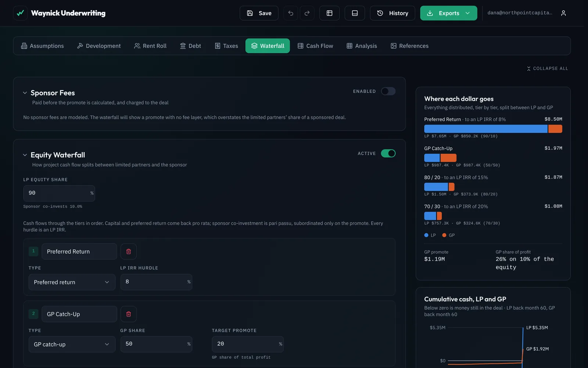Edit the LP IRR Hurdle field
The width and height of the screenshot is (588, 368).
(x=156, y=282)
